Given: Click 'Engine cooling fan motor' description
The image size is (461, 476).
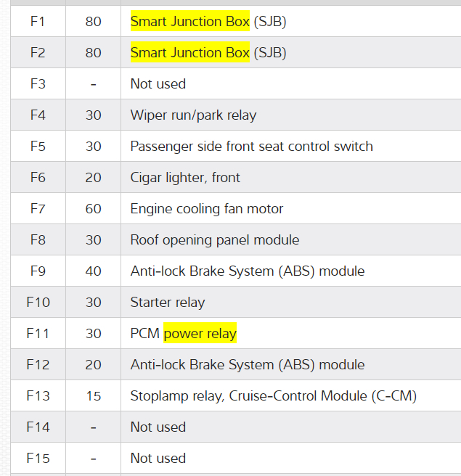Looking at the screenshot, I should click(x=207, y=209).
